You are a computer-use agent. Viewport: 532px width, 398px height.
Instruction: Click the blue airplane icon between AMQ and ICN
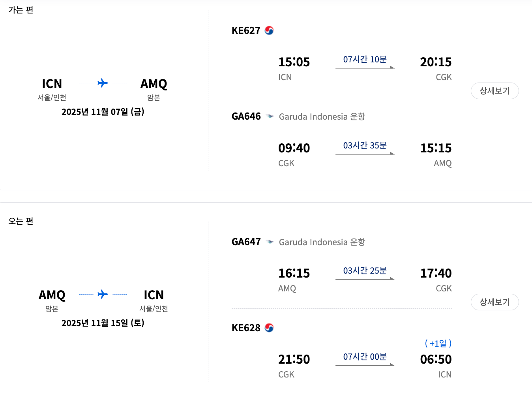click(103, 294)
